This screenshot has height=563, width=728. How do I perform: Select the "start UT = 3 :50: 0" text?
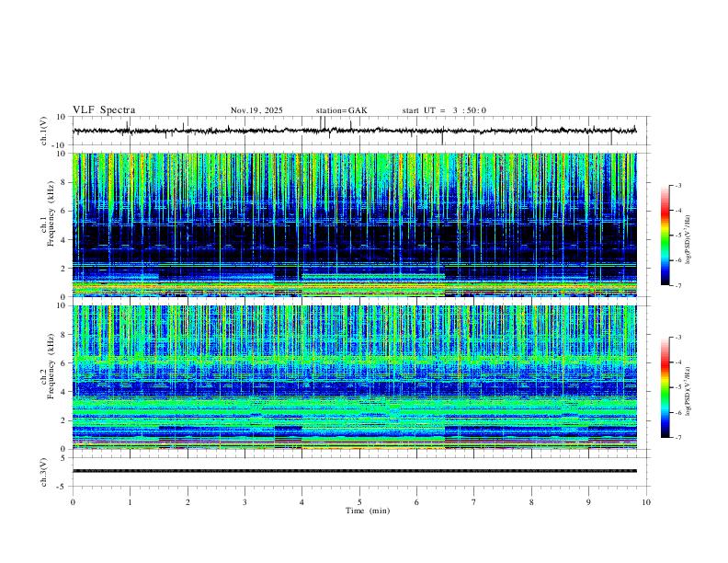click(x=444, y=110)
